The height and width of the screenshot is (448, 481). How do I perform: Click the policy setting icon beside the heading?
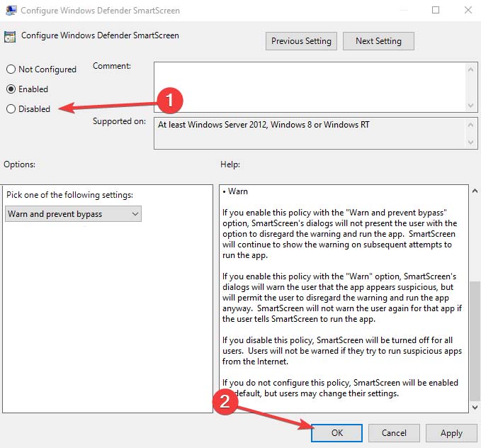pos(10,37)
